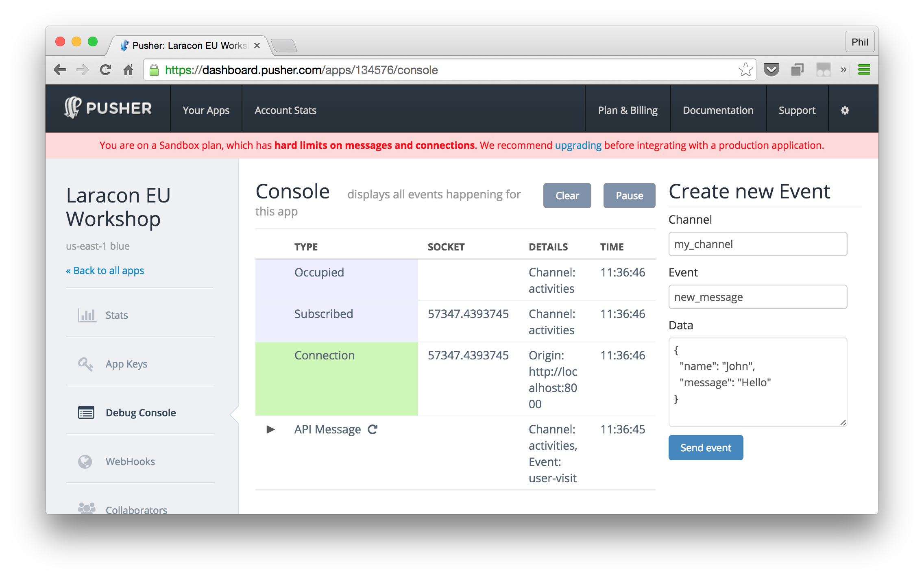
Task: Click the us-east-1 blue cluster label
Action: point(98,246)
